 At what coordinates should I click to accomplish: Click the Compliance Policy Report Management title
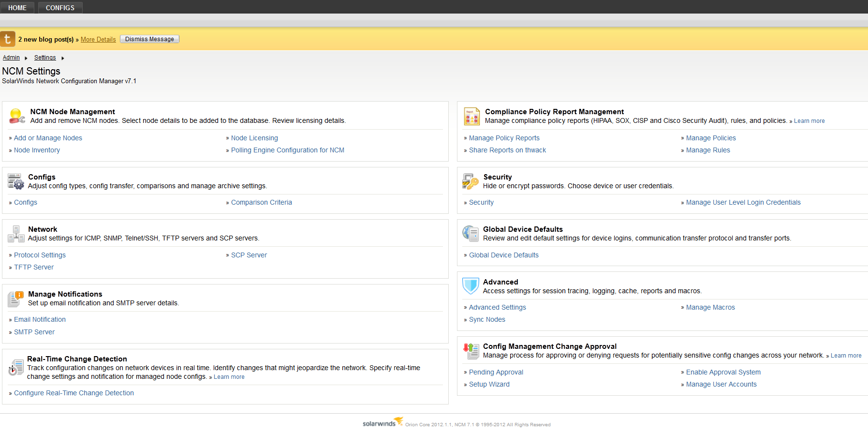(x=554, y=112)
